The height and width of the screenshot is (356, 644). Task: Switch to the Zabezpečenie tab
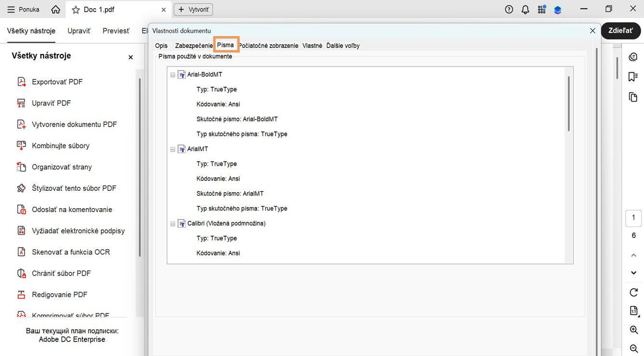pyautogui.click(x=193, y=46)
